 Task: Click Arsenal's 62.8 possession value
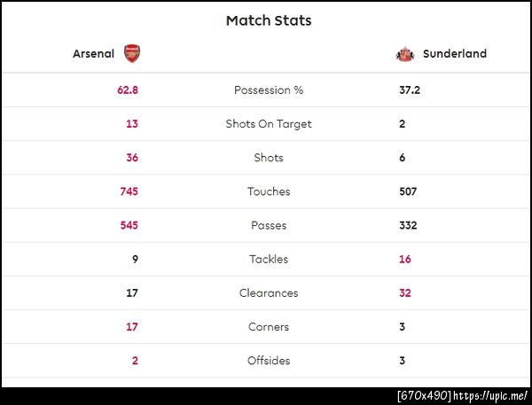[x=128, y=90]
